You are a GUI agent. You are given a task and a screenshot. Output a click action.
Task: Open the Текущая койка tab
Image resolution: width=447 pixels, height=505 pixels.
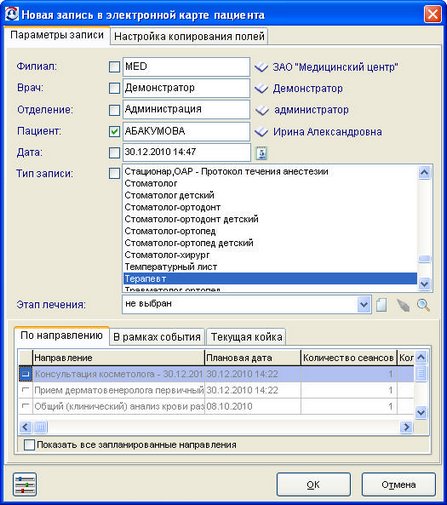[x=246, y=337]
